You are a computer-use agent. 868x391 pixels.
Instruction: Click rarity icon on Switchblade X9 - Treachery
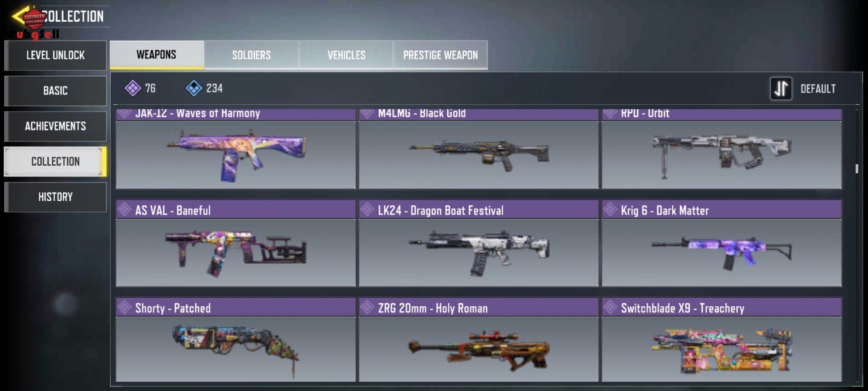(610, 307)
